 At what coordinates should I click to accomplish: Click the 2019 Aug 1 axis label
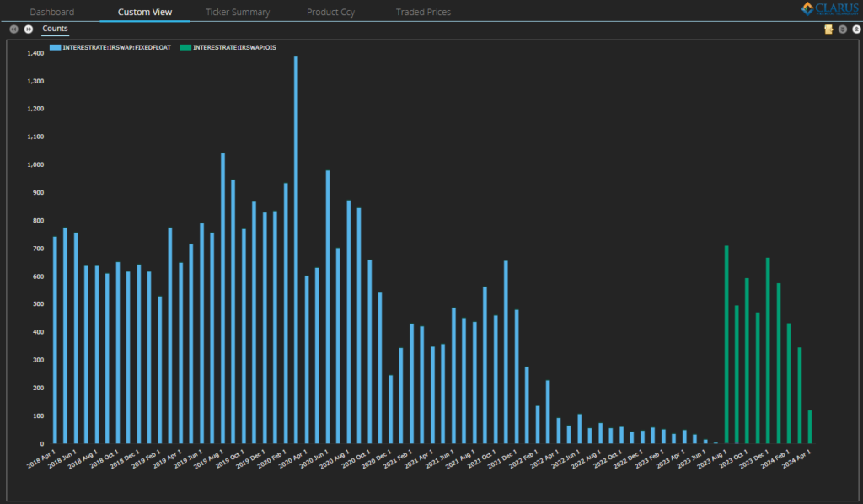point(209,458)
